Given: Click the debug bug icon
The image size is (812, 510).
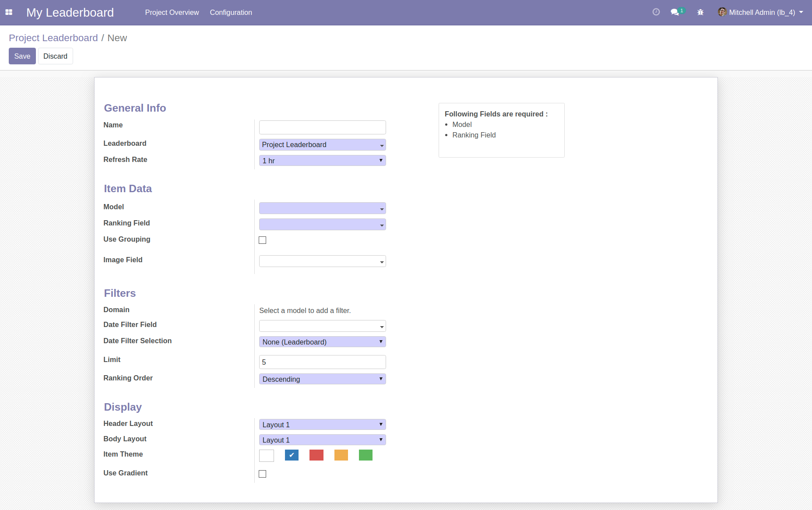Looking at the screenshot, I should click(700, 12).
